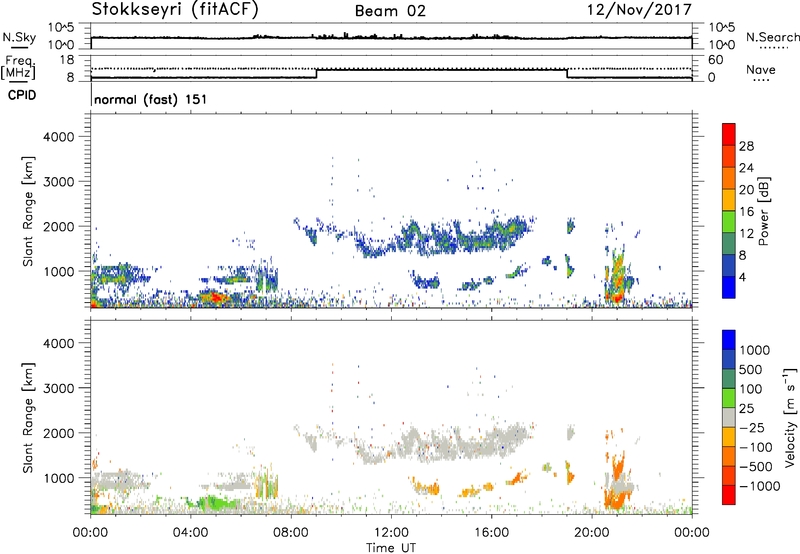
Task: Click the '04:00' time axis label
Action: pyautogui.click(x=190, y=533)
